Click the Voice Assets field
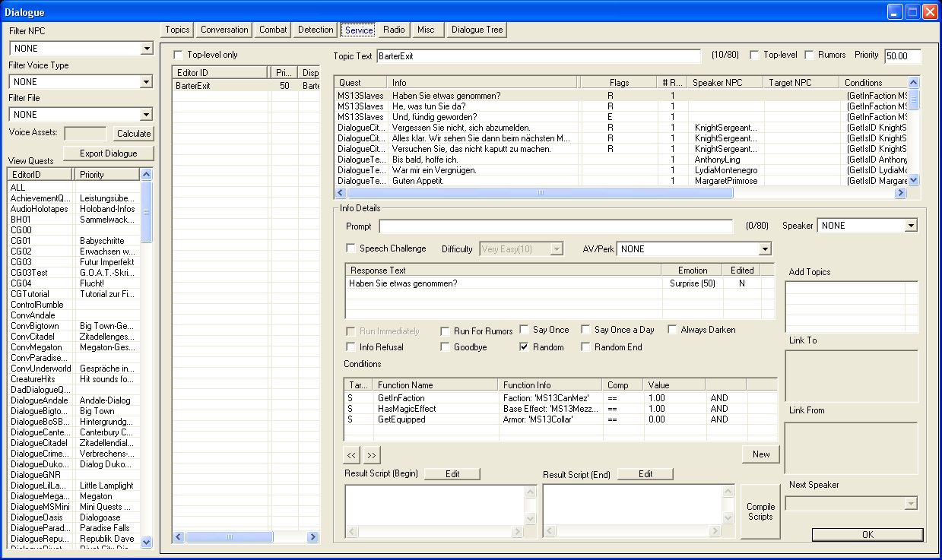 point(85,133)
